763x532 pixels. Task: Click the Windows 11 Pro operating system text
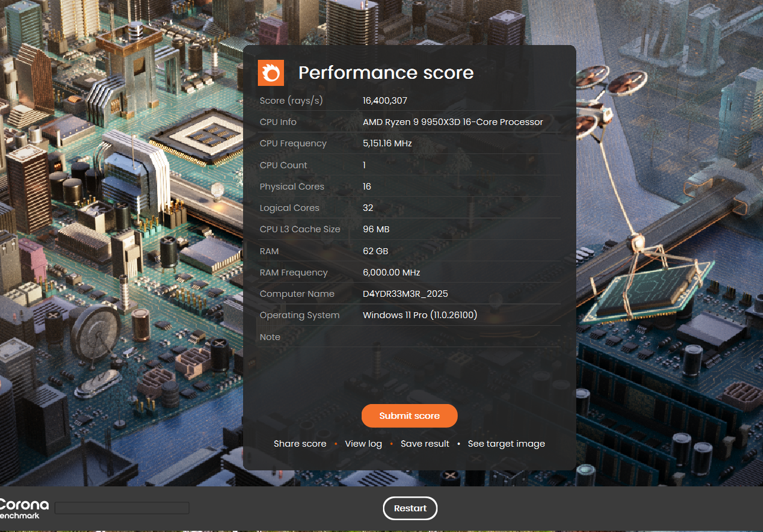click(420, 315)
